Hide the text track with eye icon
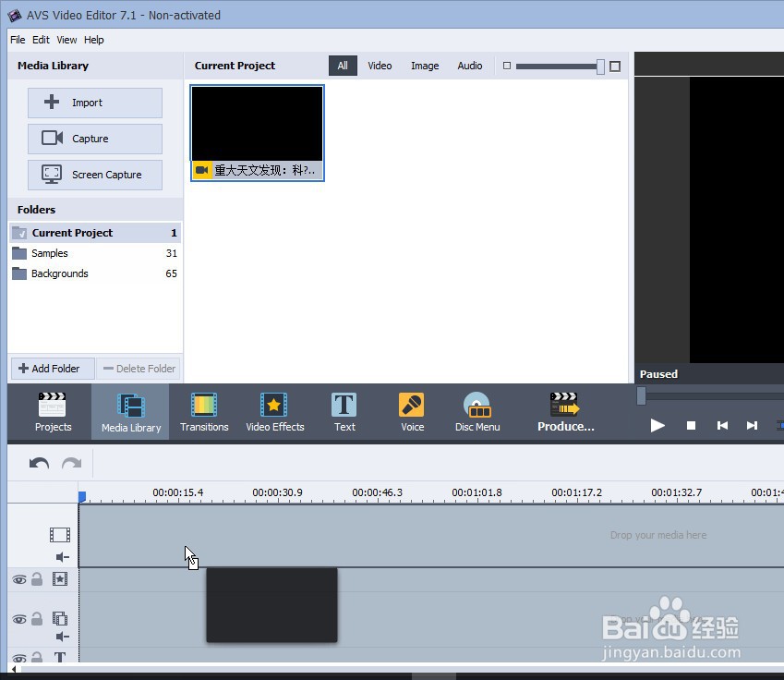 pos(19,658)
